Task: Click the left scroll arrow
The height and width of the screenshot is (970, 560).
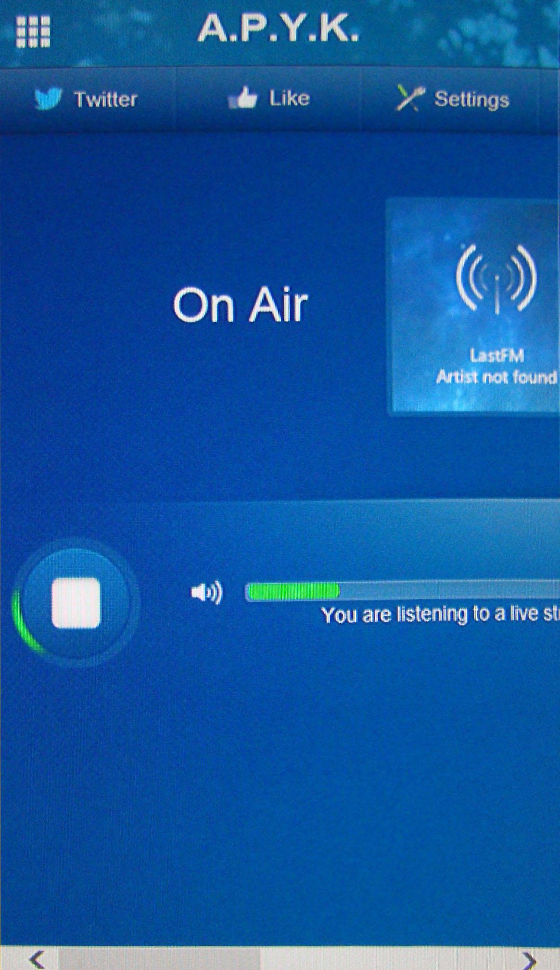Action: point(36,959)
